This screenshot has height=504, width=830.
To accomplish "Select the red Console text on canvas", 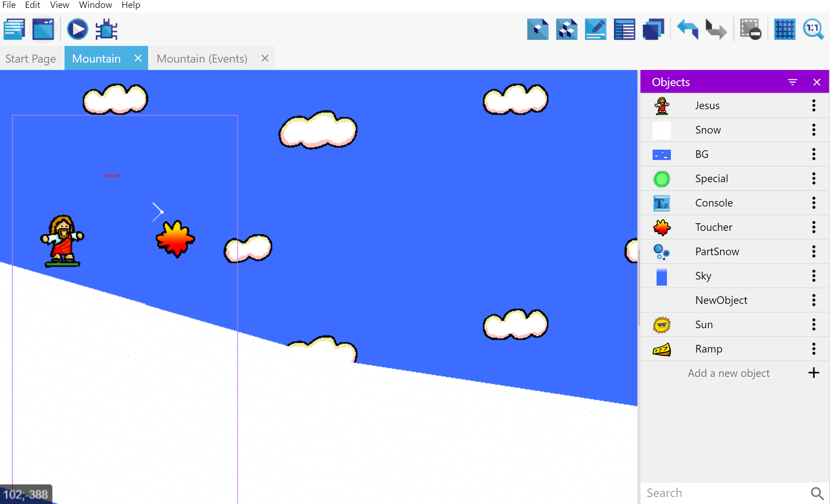I will (x=112, y=176).
